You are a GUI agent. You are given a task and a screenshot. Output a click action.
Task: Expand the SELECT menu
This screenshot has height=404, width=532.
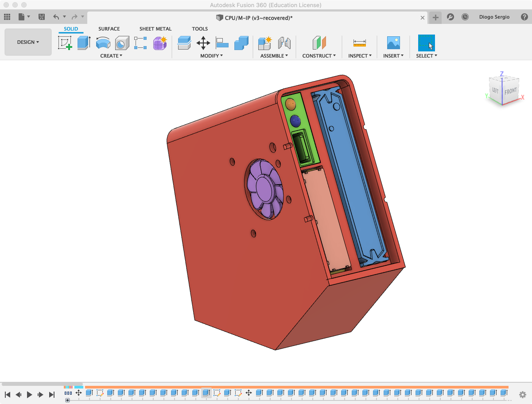[427, 56]
